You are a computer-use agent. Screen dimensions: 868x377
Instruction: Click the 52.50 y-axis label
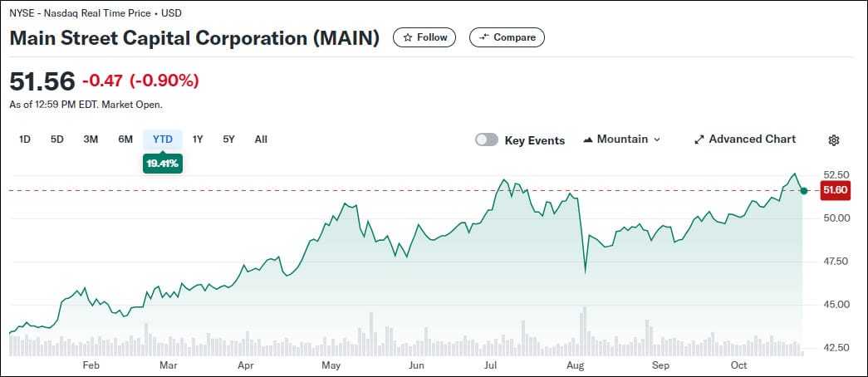click(x=836, y=175)
